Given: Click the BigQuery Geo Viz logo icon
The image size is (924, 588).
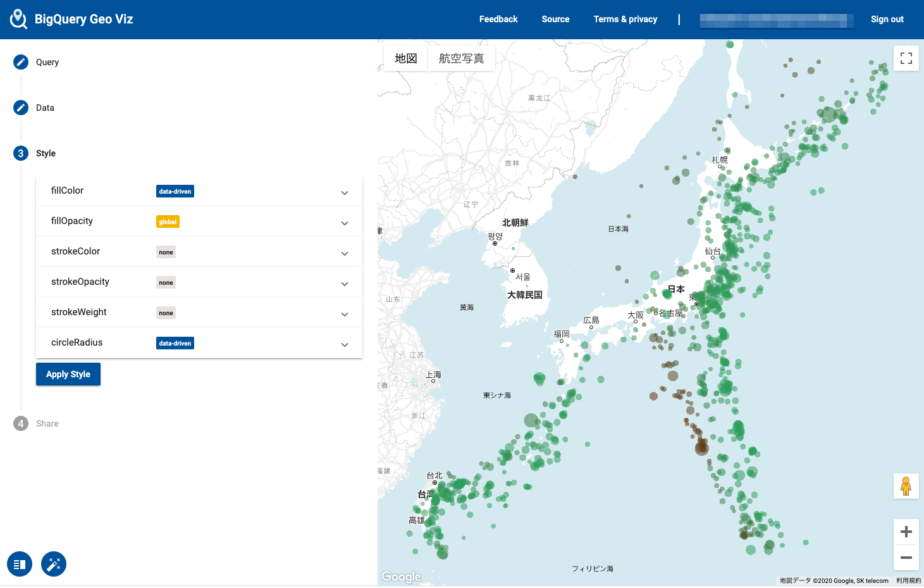Looking at the screenshot, I should pyautogui.click(x=18, y=19).
